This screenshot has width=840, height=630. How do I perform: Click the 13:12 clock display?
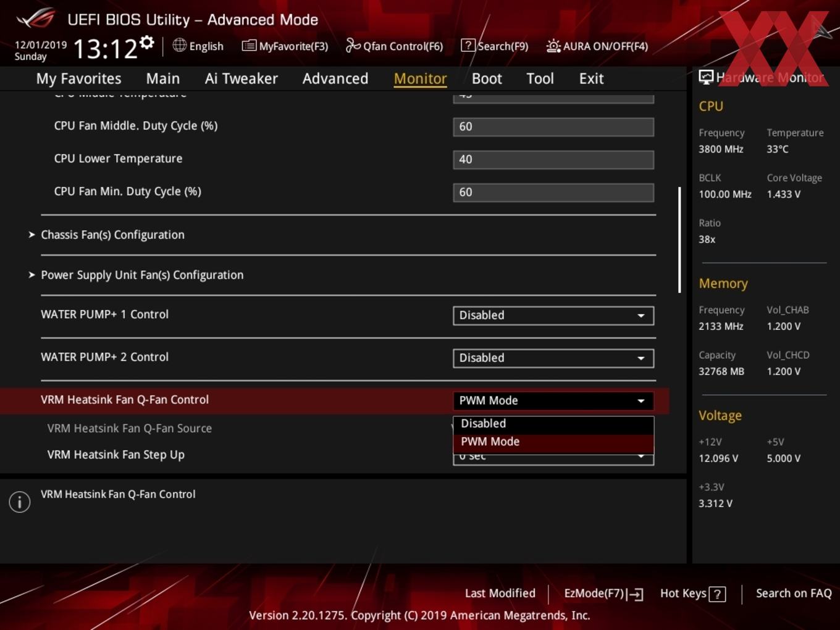click(105, 48)
